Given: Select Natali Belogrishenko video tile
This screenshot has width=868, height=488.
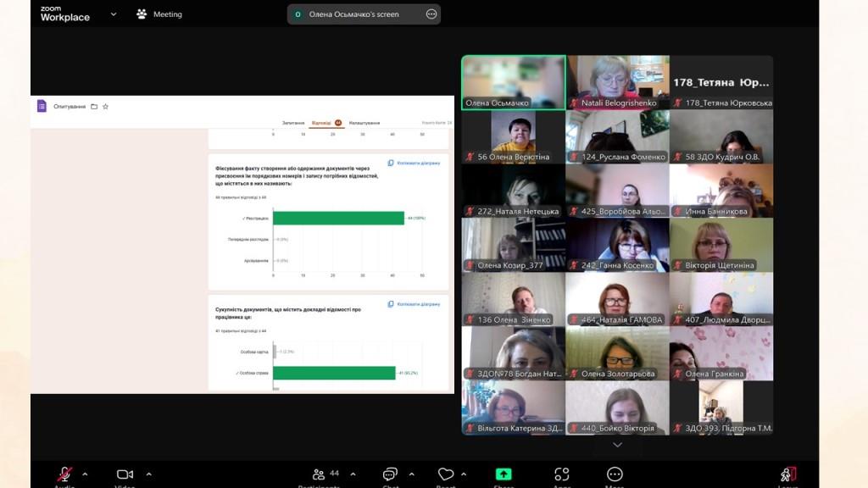Looking at the screenshot, I should [617, 82].
